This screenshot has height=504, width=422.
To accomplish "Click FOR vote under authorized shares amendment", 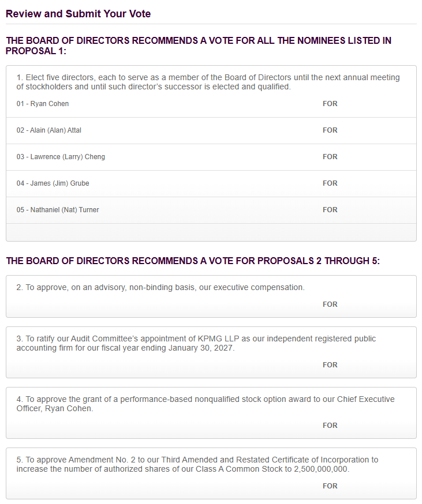I will coord(330,486).
